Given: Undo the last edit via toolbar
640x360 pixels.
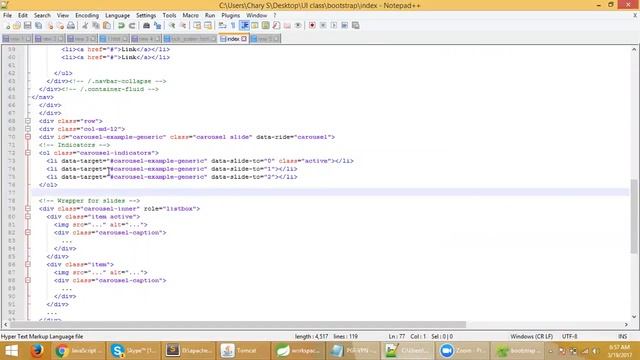Looking at the screenshot, I should coord(121,25).
